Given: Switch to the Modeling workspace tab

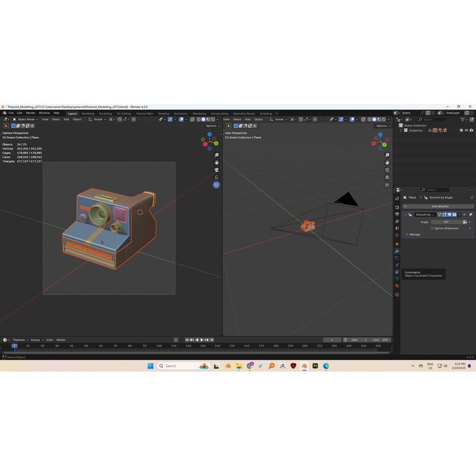Looking at the screenshot, I should coord(88,114).
